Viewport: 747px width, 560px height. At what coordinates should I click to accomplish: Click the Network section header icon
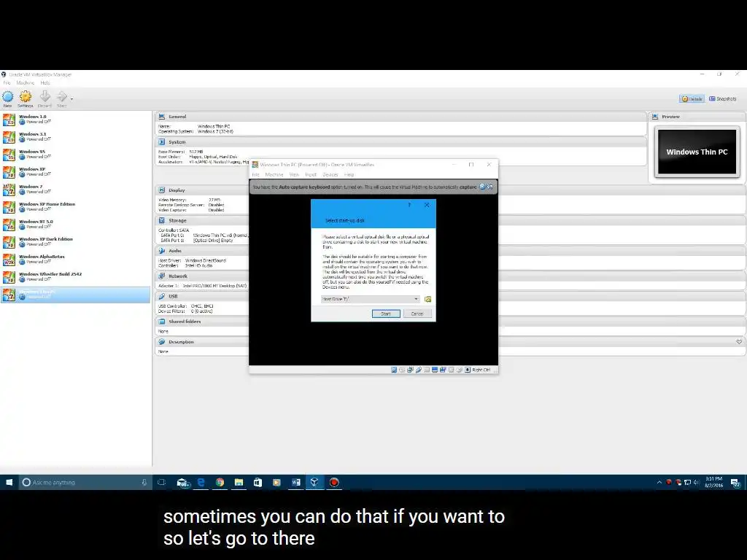coord(161,276)
